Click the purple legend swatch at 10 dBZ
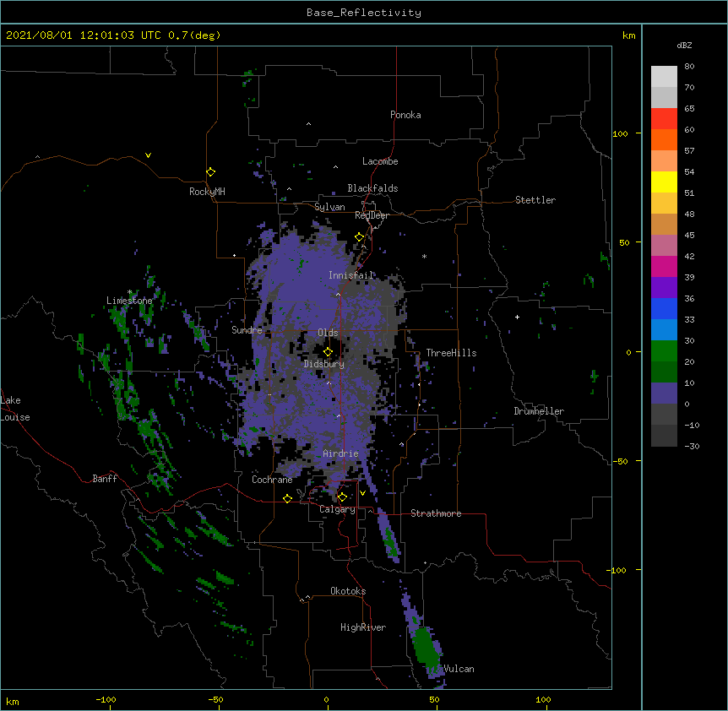The width and height of the screenshot is (728, 711). pos(664,393)
